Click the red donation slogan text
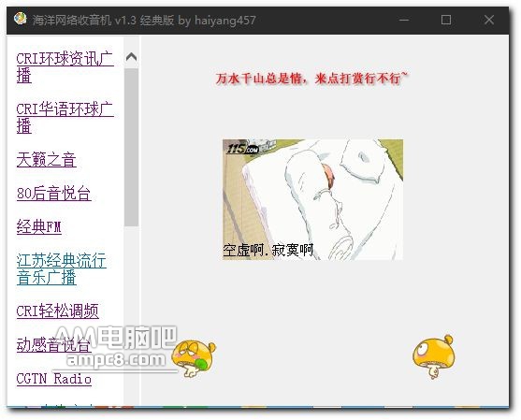521x420 pixels. pyautogui.click(x=311, y=79)
